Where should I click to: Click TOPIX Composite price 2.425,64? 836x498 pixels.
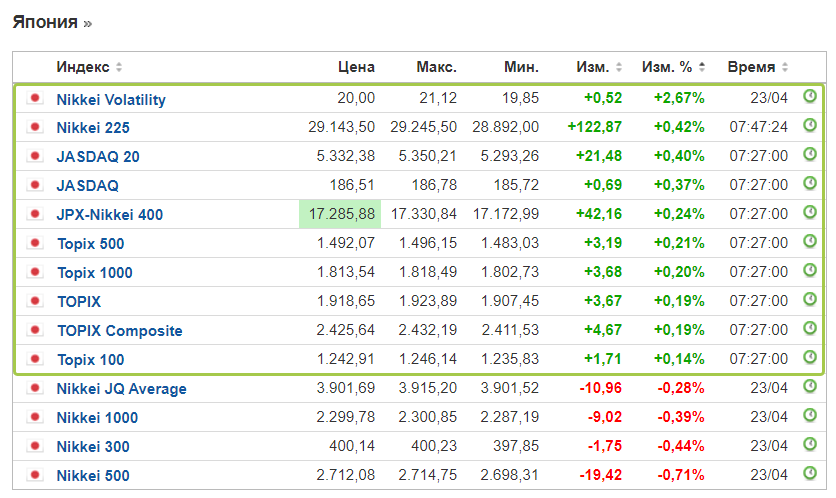(x=345, y=331)
